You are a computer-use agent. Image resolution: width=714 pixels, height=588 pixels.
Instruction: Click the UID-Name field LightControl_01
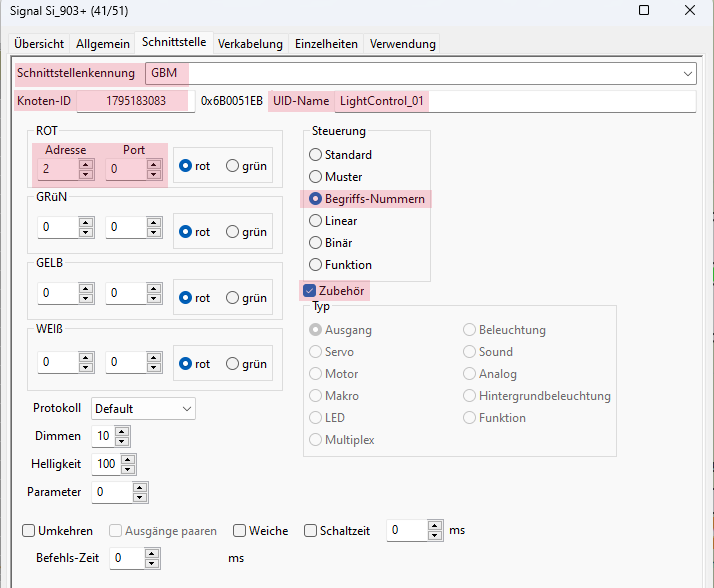tap(513, 101)
